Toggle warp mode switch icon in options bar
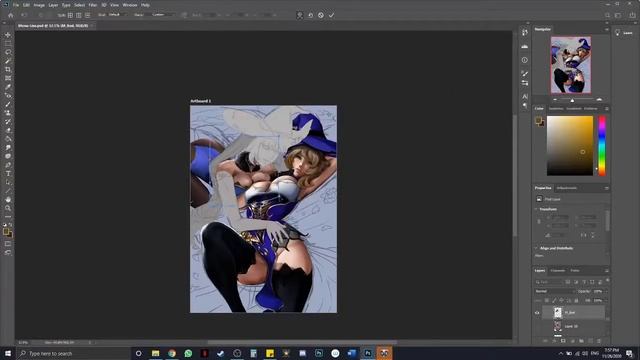640x360 pixels. [300, 15]
